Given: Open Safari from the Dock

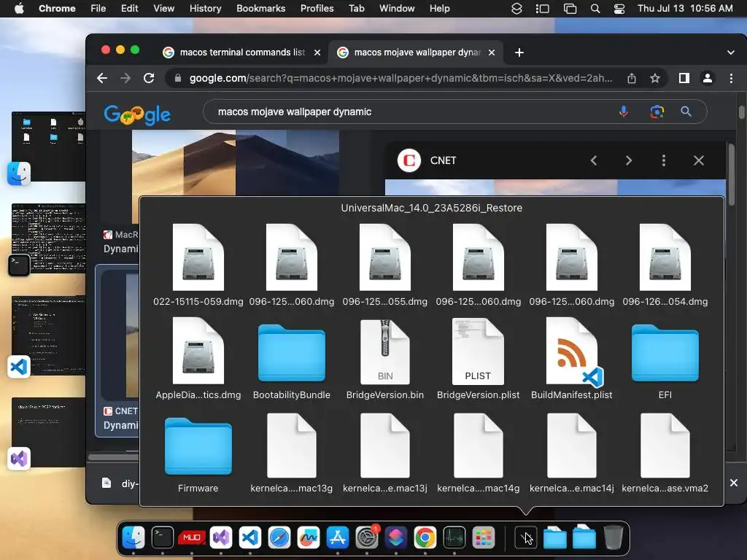Looking at the screenshot, I should click(279, 537).
